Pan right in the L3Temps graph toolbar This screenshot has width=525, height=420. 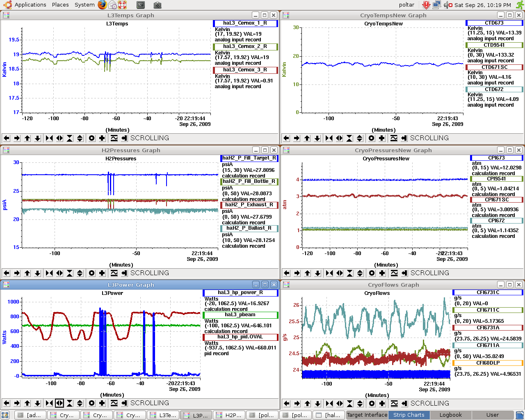(x=17, y=138)
